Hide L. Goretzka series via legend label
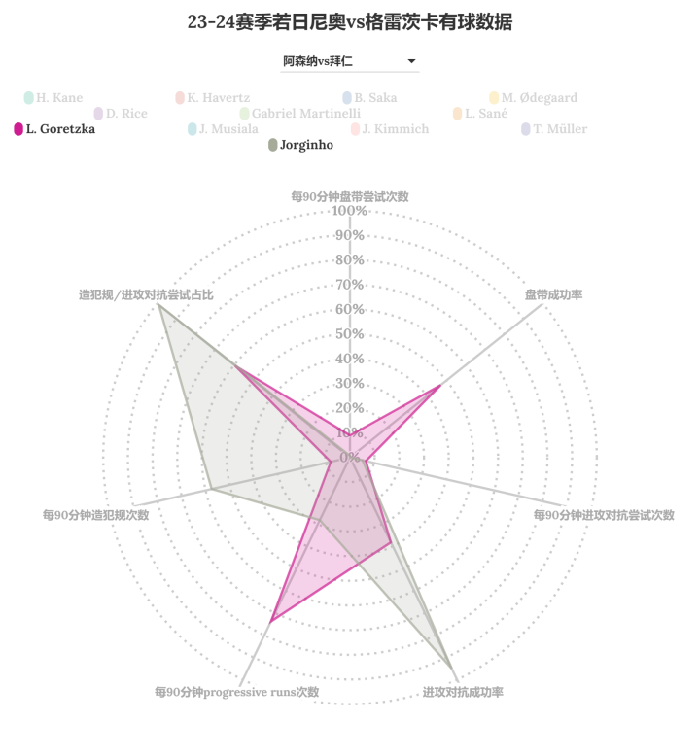Image resolution: width=700 pixels, height=756 pixels. tap(60, 129)
